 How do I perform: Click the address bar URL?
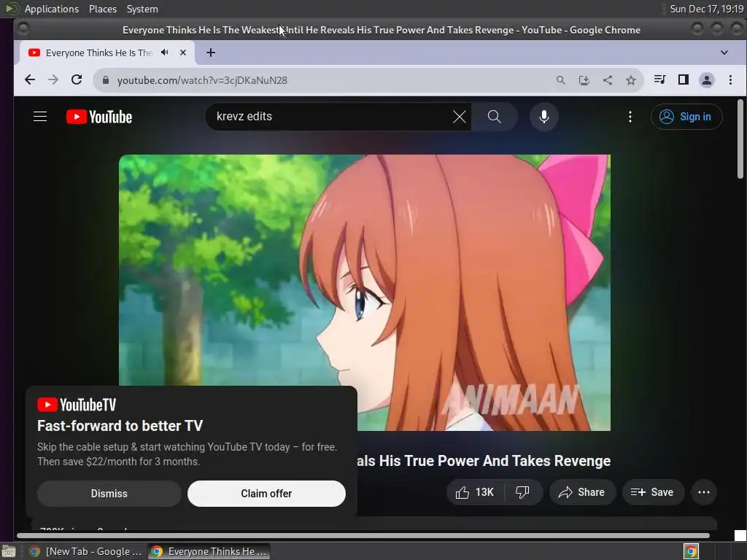(x=202, y=80)
